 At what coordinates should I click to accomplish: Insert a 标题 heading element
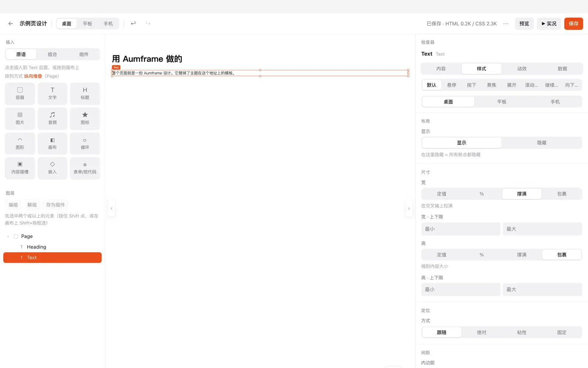point(85,93)
